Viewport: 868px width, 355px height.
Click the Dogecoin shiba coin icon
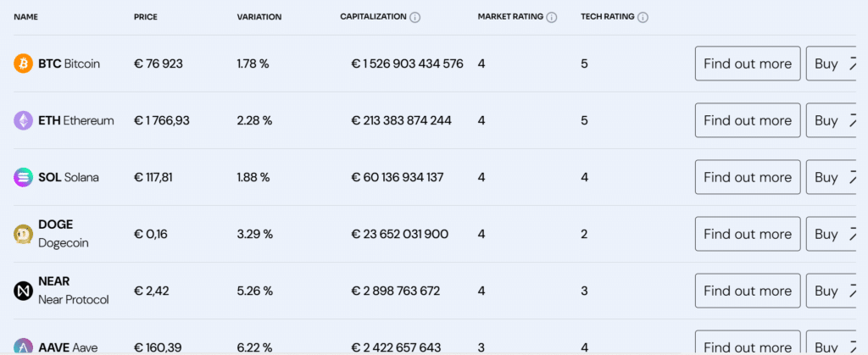click(23, 234)
